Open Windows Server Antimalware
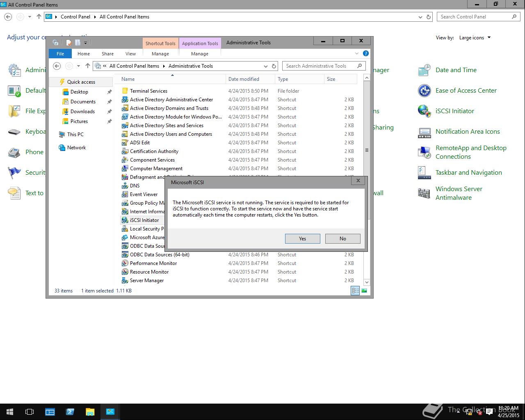 pos(450,193)
